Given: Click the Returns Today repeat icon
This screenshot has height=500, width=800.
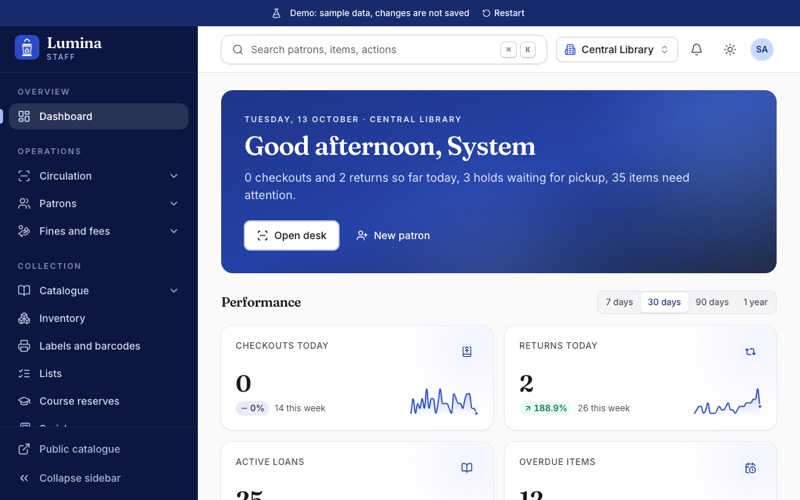Looking at the screenshot, I should (750, 352).
